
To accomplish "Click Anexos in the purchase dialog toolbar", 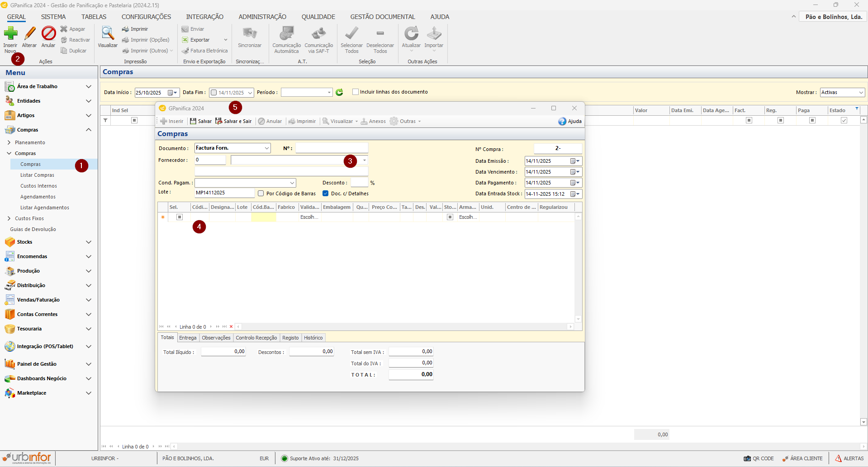I will point(373,121).
